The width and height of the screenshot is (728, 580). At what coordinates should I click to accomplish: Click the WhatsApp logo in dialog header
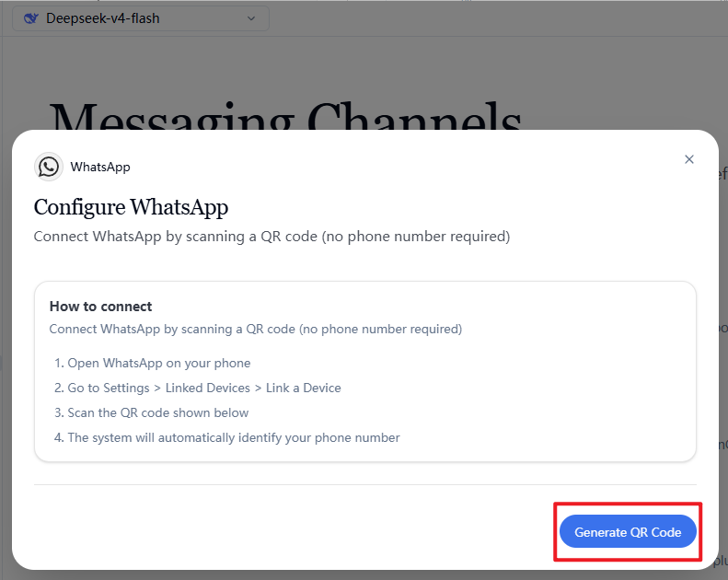pos(48,167)
